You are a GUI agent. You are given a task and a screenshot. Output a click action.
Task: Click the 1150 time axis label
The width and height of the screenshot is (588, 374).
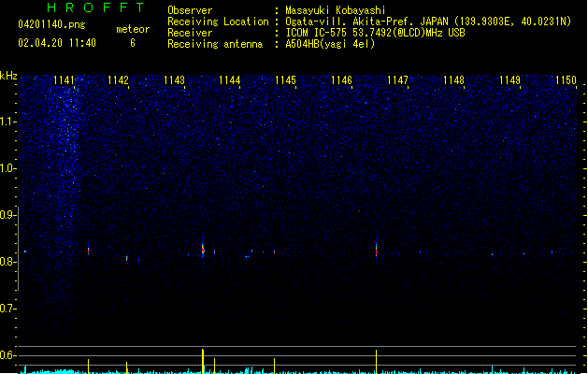(x=566, y=79)
